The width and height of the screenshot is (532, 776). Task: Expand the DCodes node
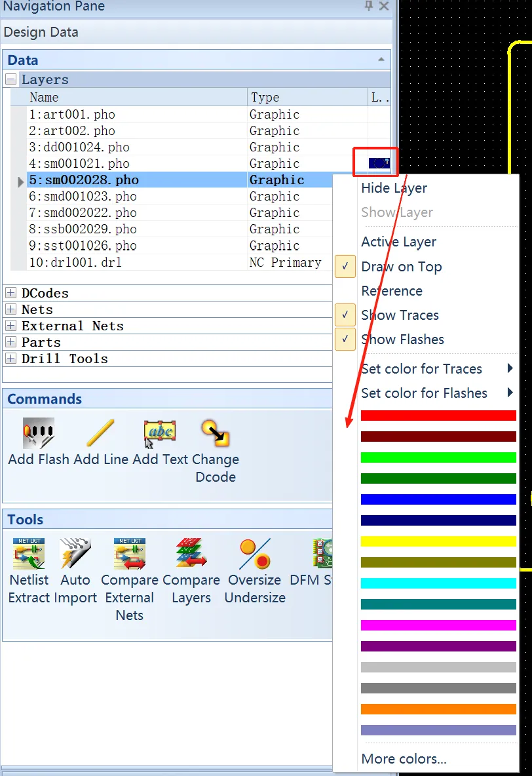(x=11, y=292)
